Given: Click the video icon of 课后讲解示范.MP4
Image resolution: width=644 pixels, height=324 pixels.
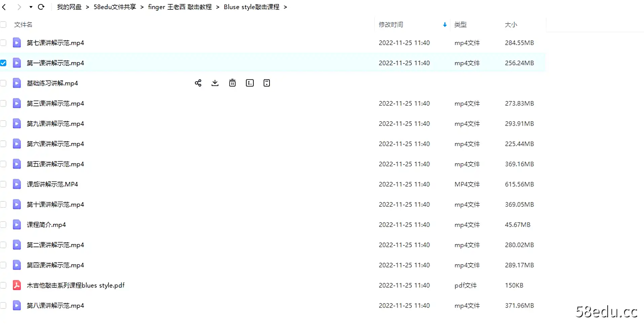Looking at the screenshot, I should 17,184.
